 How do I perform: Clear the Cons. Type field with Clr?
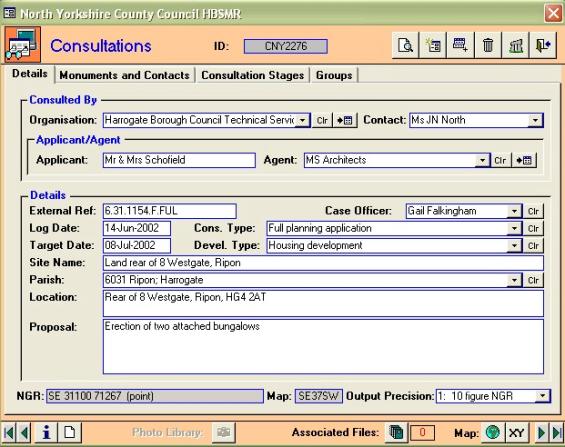(533, 228)
